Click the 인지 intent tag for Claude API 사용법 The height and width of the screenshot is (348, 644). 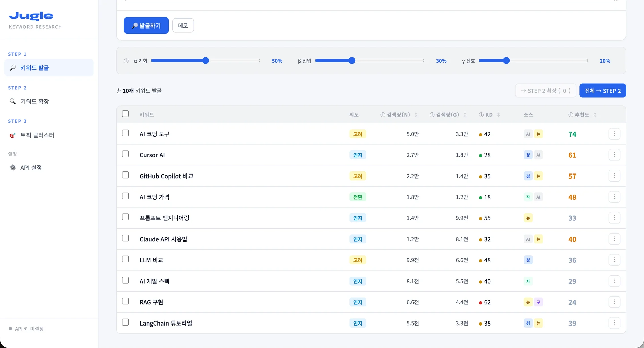tap(358, 239)
